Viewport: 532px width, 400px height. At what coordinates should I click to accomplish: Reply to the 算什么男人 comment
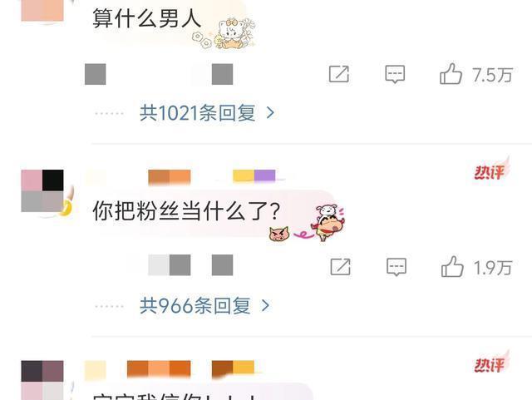coord(395,74)
